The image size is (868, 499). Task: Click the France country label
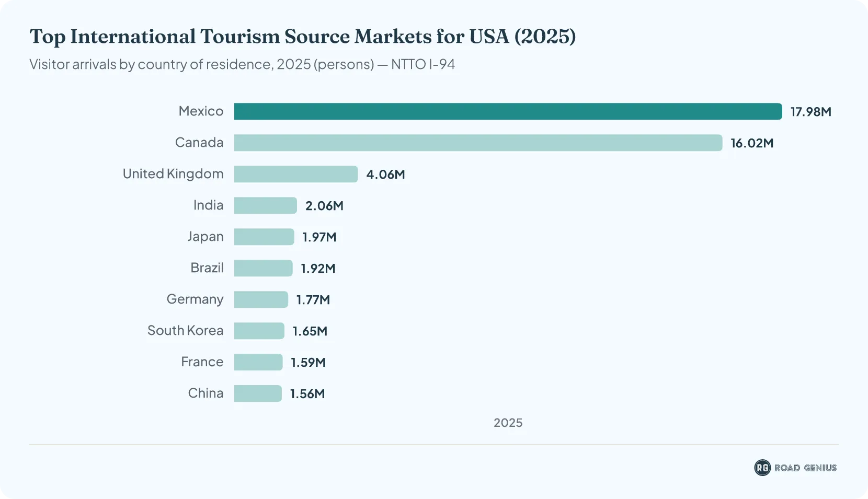click(202, 362)
